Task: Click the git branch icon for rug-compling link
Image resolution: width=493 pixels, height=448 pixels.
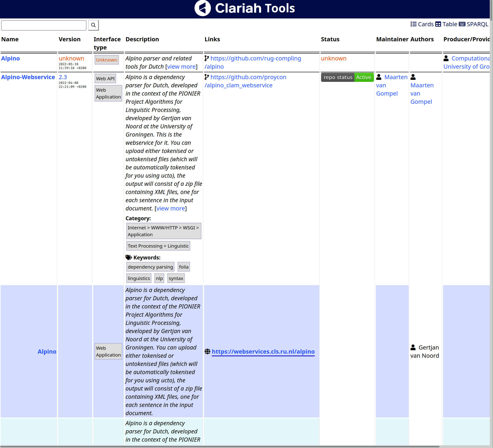Action: click(x=207, y=58)
